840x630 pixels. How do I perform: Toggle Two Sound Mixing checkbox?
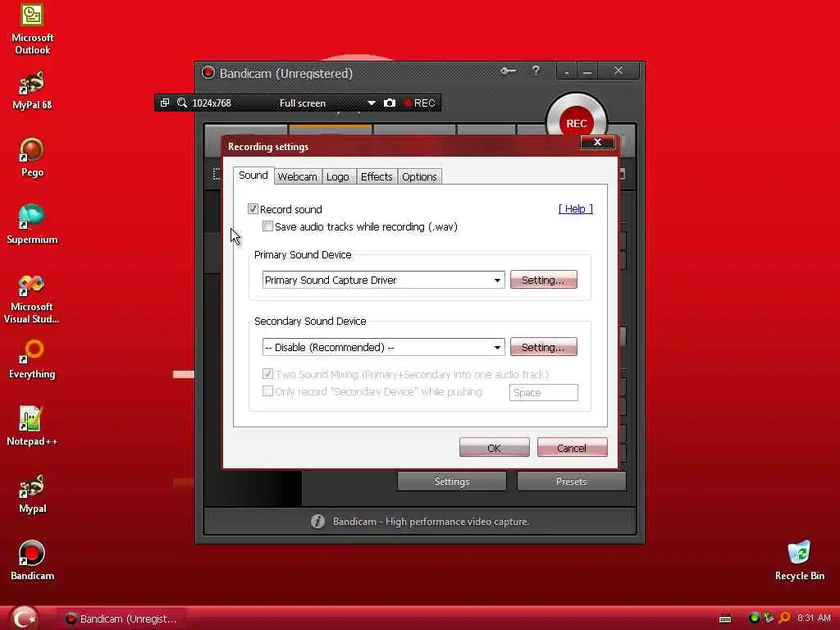pos(267,374)
